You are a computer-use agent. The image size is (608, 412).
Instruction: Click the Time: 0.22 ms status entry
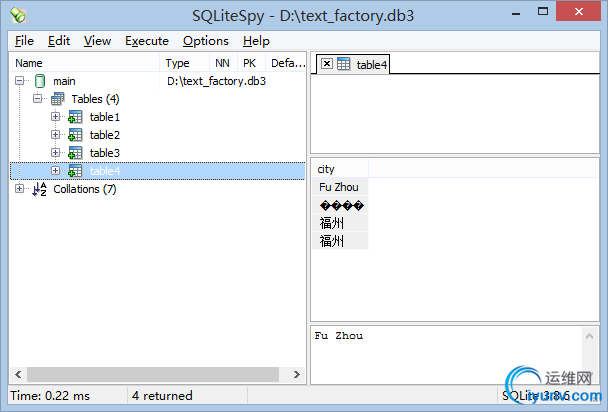50,396
